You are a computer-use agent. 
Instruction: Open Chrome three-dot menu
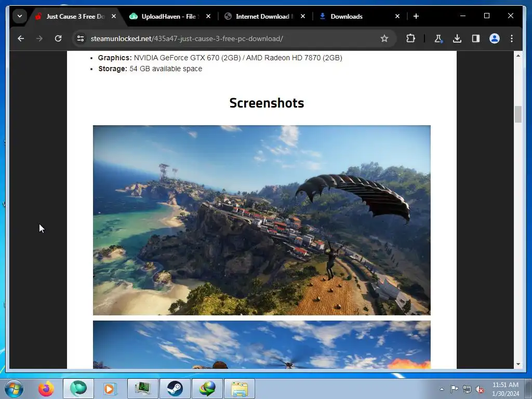tap(512, 38)
